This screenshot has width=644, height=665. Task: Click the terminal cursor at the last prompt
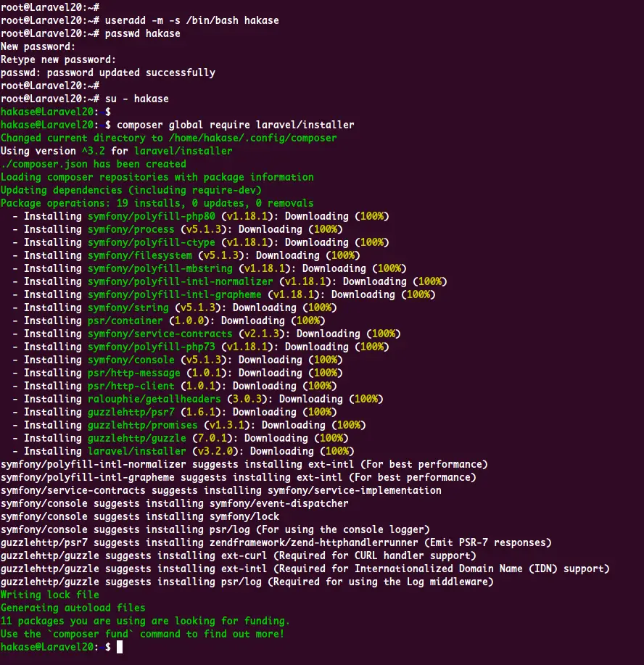click(120, 647)
